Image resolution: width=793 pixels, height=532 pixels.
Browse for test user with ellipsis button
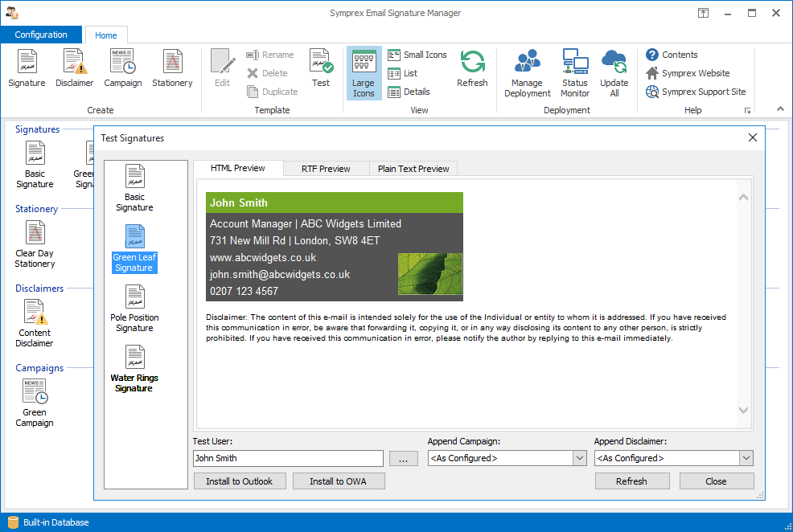(x=404, y=458)
